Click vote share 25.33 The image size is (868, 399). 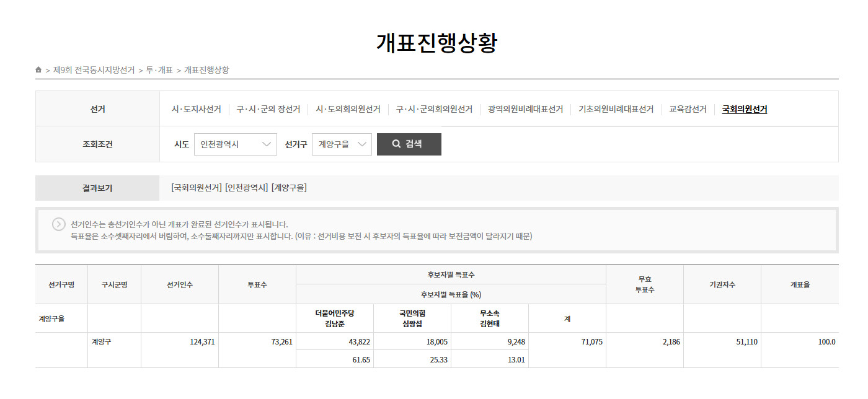click(439, 359)
